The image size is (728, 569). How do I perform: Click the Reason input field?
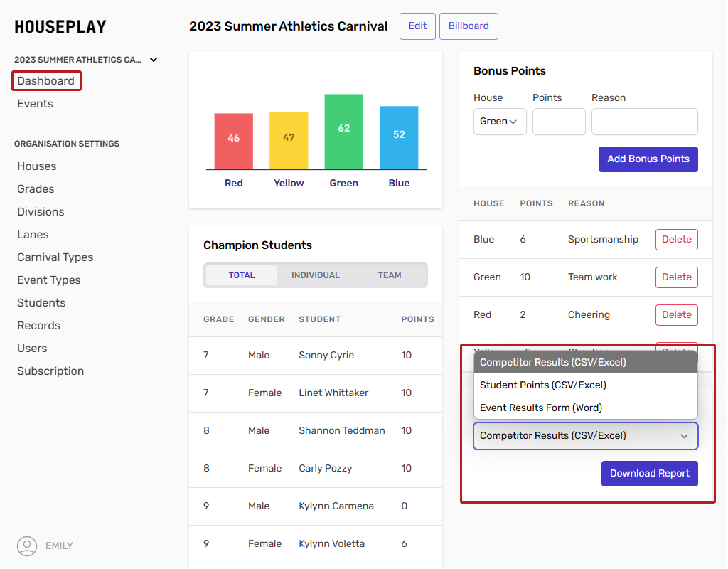[644, 122]
